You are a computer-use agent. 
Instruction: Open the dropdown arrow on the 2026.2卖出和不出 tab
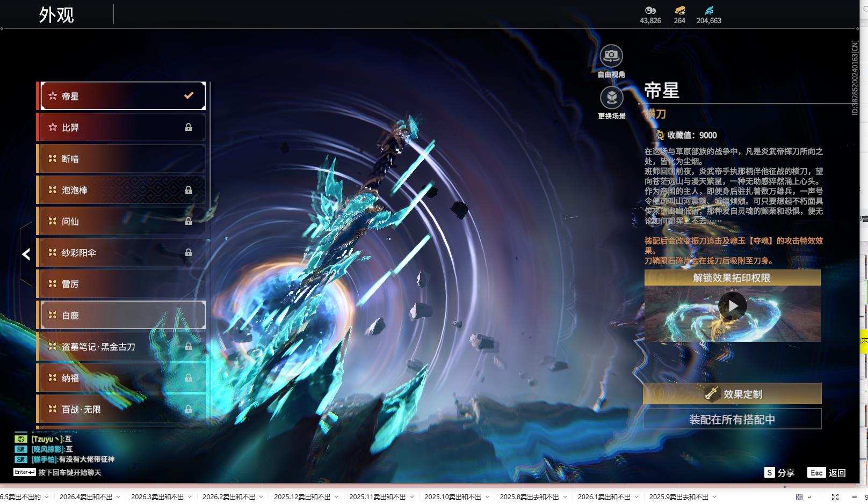point(261,497)
